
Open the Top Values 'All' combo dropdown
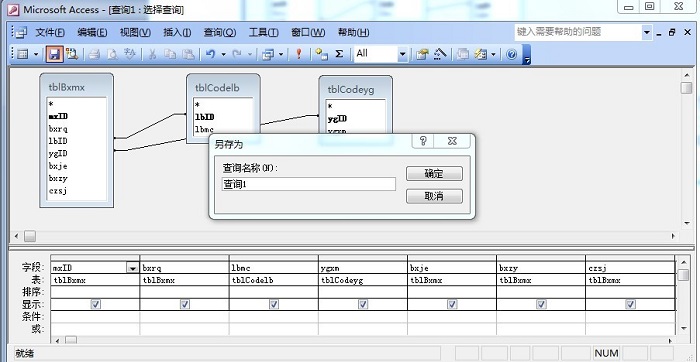click(402, 54)
